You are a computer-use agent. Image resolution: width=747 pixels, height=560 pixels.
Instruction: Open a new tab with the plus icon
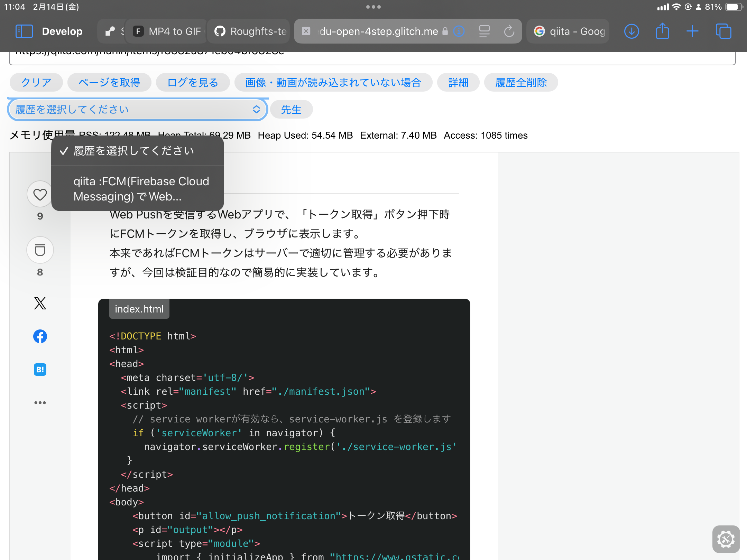(x=692, y=31)
